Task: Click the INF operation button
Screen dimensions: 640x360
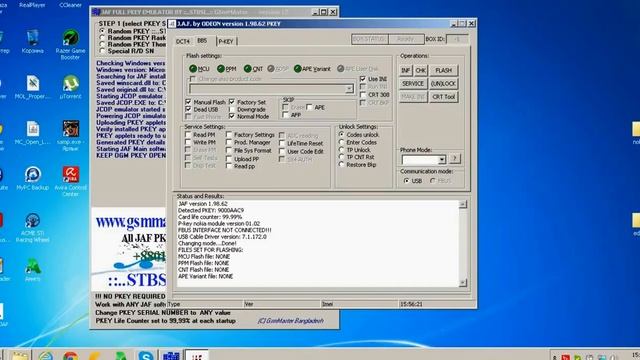Action: (405, 71)
